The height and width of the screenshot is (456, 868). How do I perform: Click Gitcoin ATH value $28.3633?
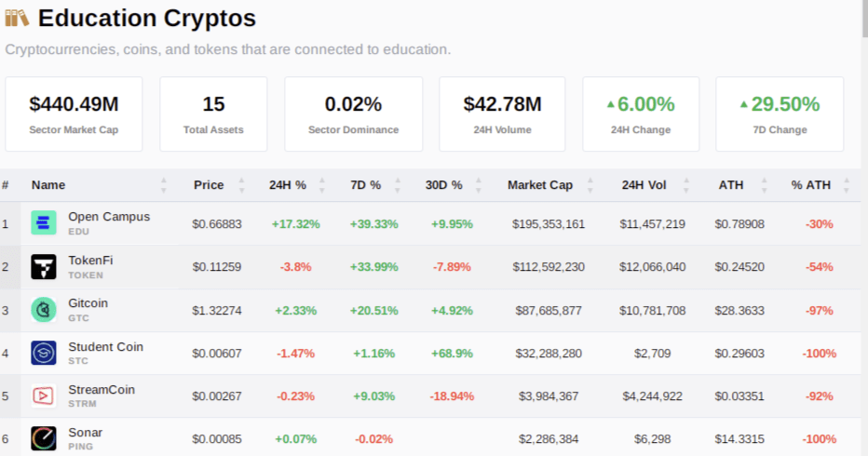pos(739,311)
